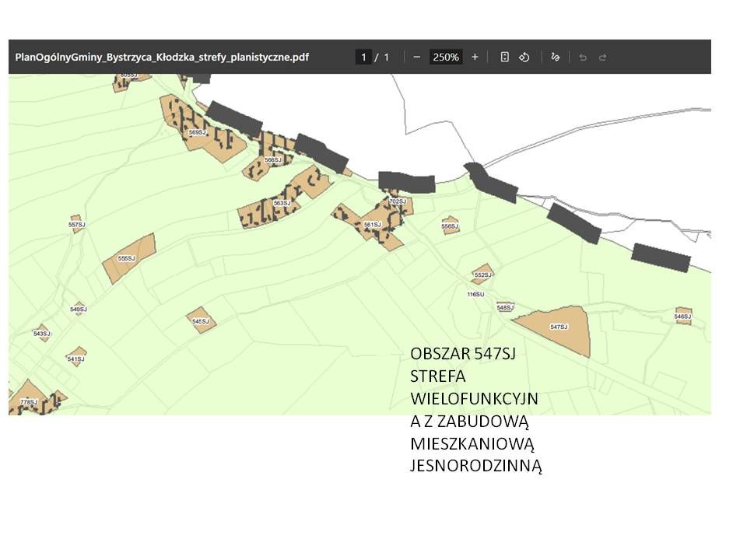Click zone label 569SJ
Viewport: 747px width, 560px height.
pyautogui.click(x=198, y=133)
